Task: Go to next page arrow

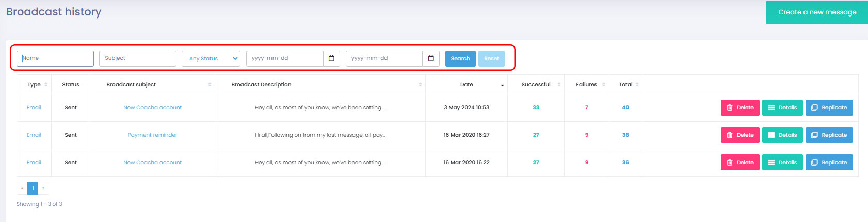Action: pyautogui.click(x=43, y=188)
